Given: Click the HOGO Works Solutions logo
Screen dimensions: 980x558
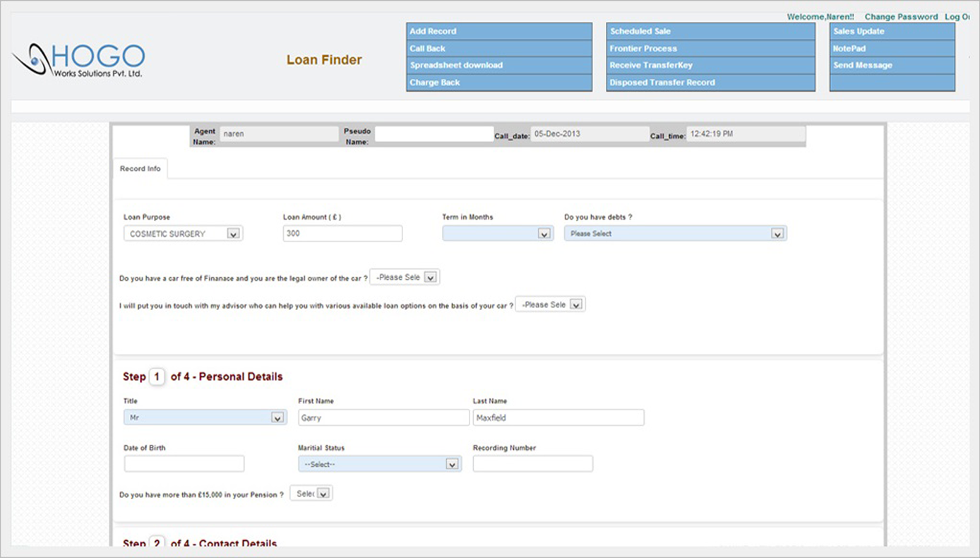Looking at the screenshot, I should point(79,61).
